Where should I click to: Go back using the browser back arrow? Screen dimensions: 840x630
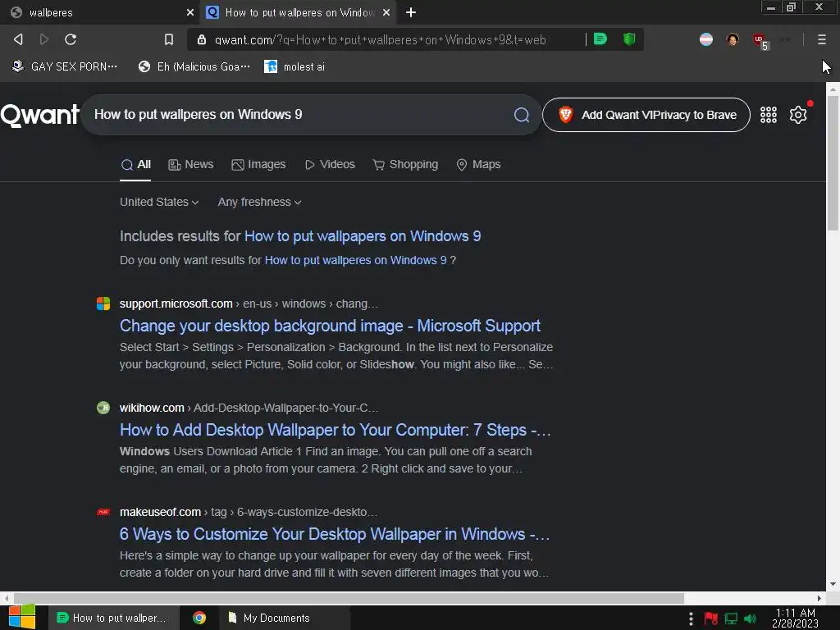click(18, 39)
